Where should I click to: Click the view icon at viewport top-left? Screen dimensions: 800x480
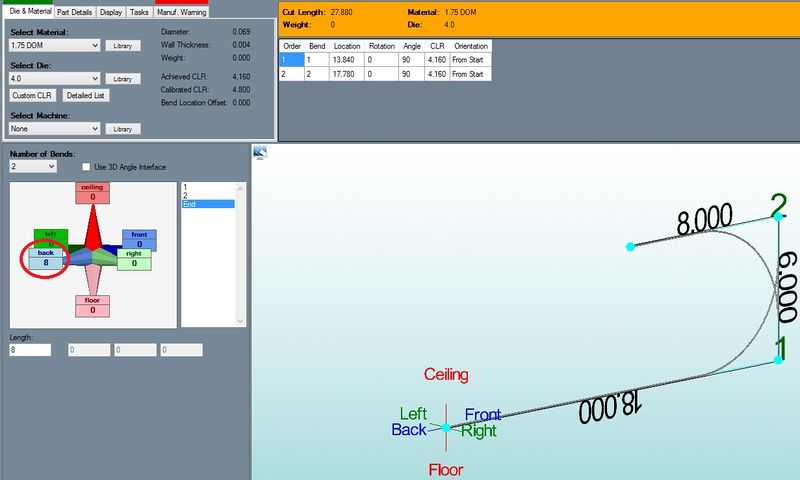(x=260, y=152)
